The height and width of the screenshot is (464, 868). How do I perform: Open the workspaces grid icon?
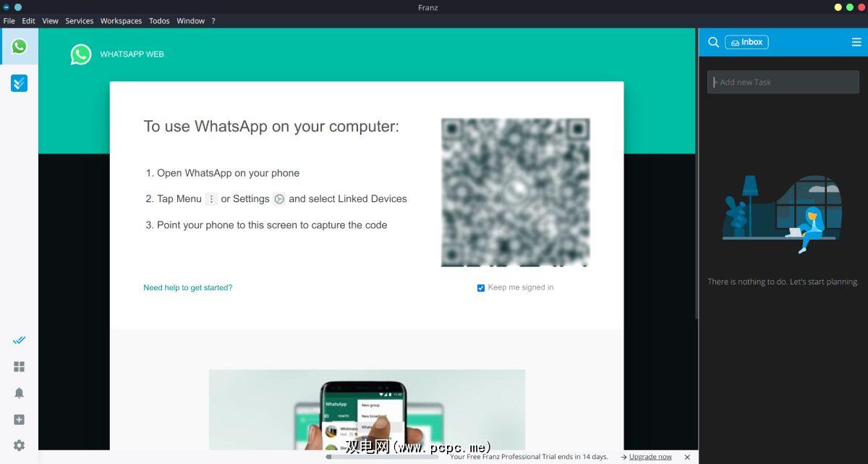pos(19,367)
